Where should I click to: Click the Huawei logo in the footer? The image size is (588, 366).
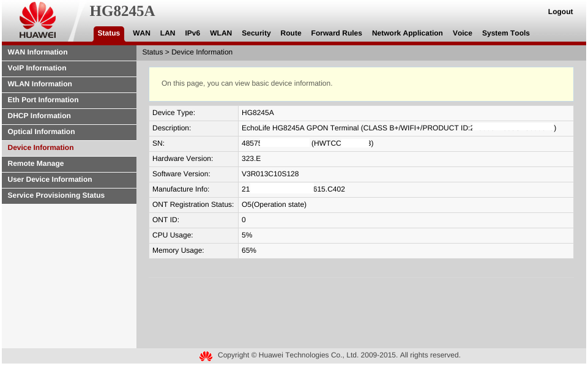pos(206,356)
